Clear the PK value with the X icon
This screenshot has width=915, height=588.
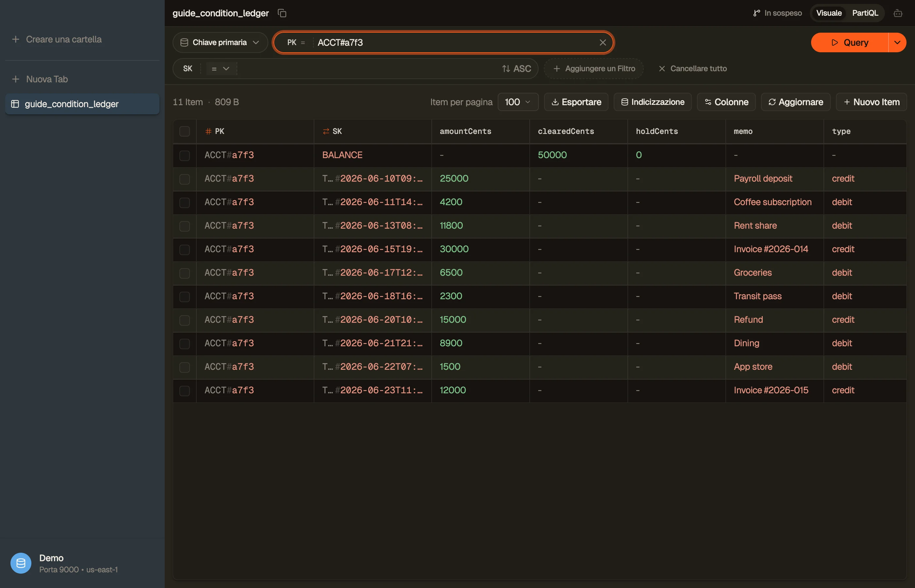[x=603, y=42]
